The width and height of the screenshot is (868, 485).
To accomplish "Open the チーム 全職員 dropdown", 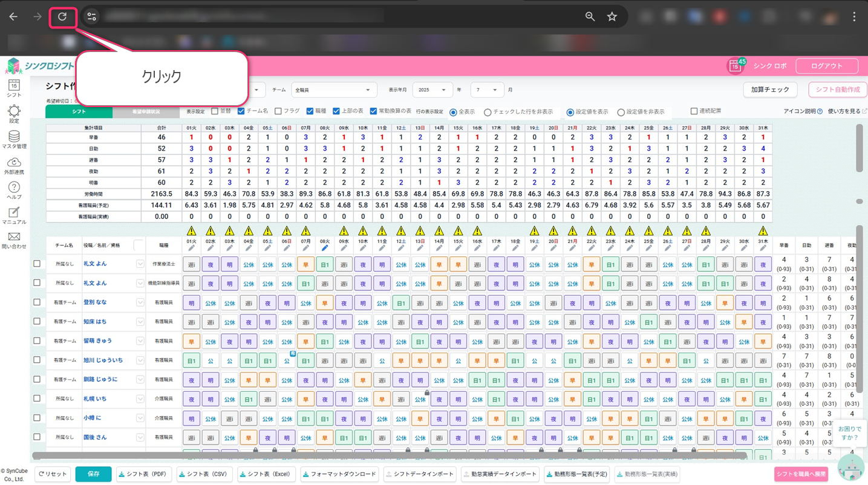I will tap(334, 90).
